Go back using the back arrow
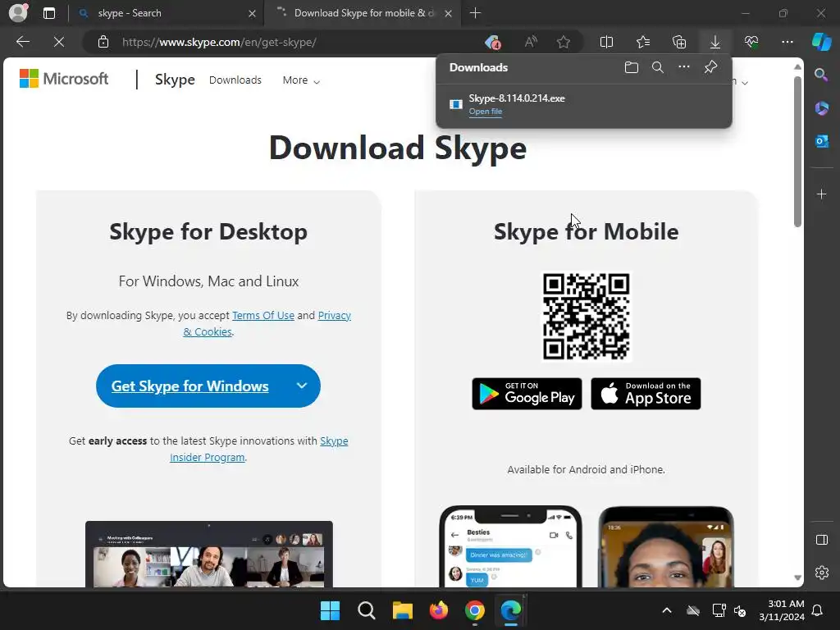 click(x=23, y=42)
